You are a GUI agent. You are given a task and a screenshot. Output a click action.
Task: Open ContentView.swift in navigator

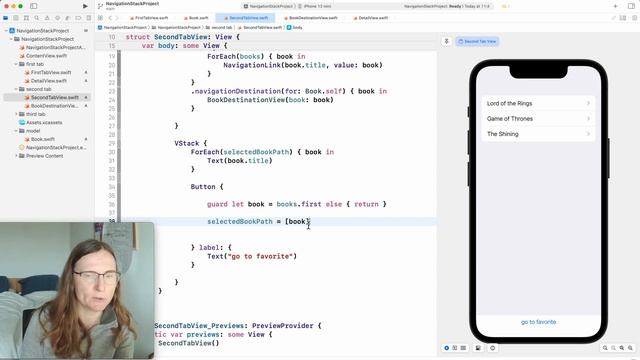(x=43, y=56)
